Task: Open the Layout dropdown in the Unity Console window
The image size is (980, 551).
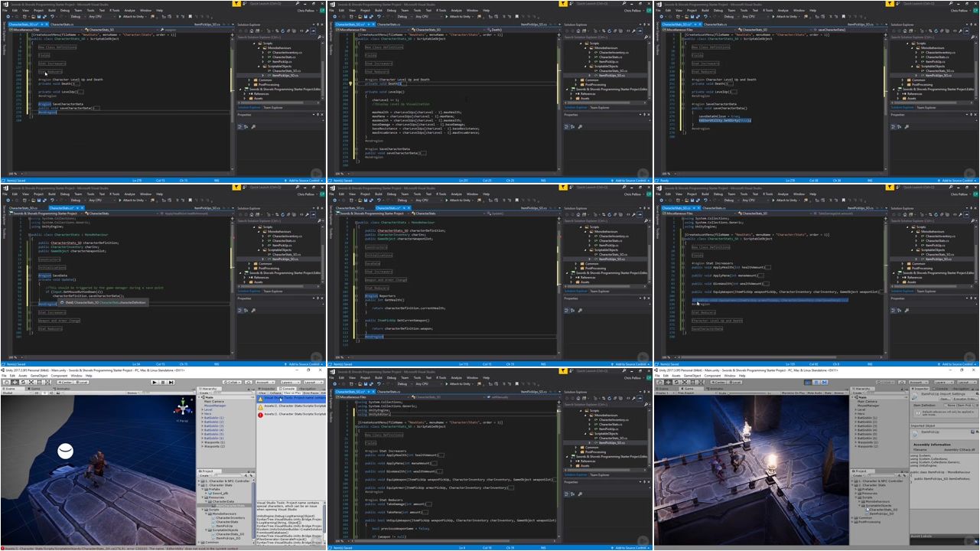Action: tap(314, 383)
